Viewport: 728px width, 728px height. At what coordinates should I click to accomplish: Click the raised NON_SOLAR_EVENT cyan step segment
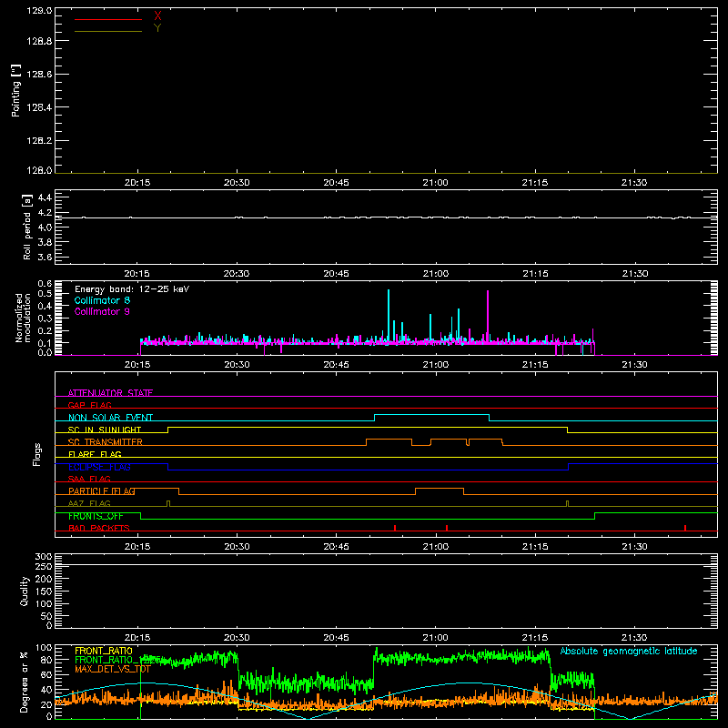click(x=431, y=415)
